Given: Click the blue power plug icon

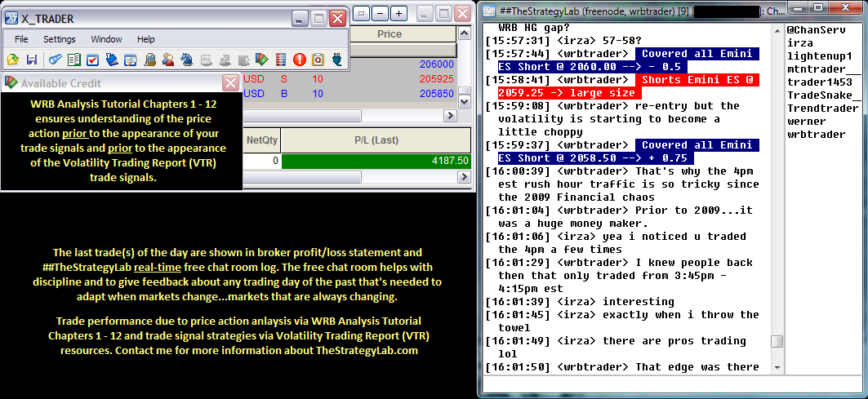Looking at the screenshot, I should click(x=336, y=60).
